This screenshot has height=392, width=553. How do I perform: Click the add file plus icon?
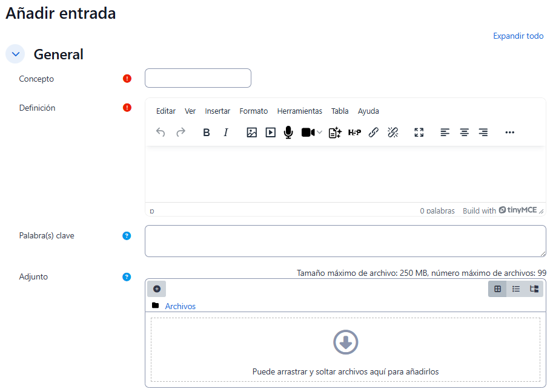click(x=156, y=289)
